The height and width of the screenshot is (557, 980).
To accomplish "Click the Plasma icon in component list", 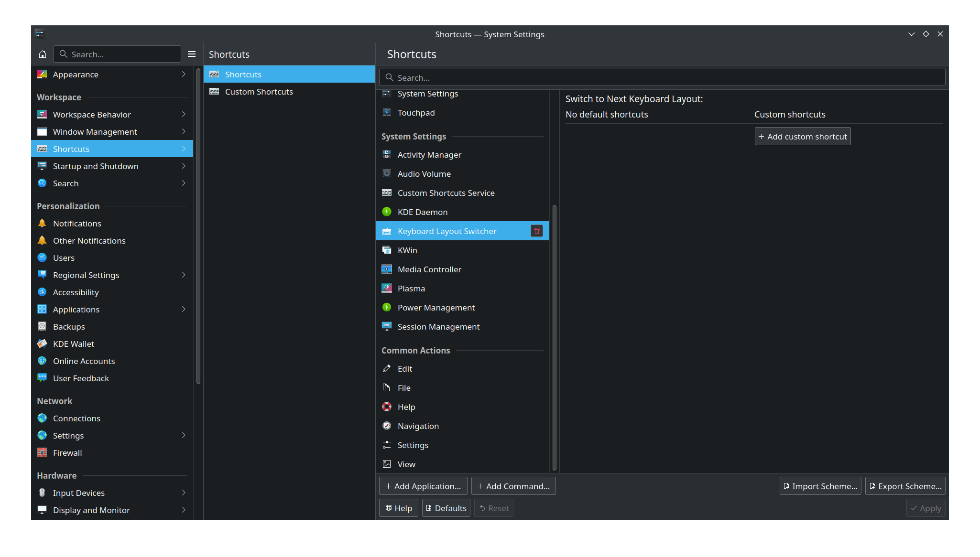I will [x=387, y=289].
